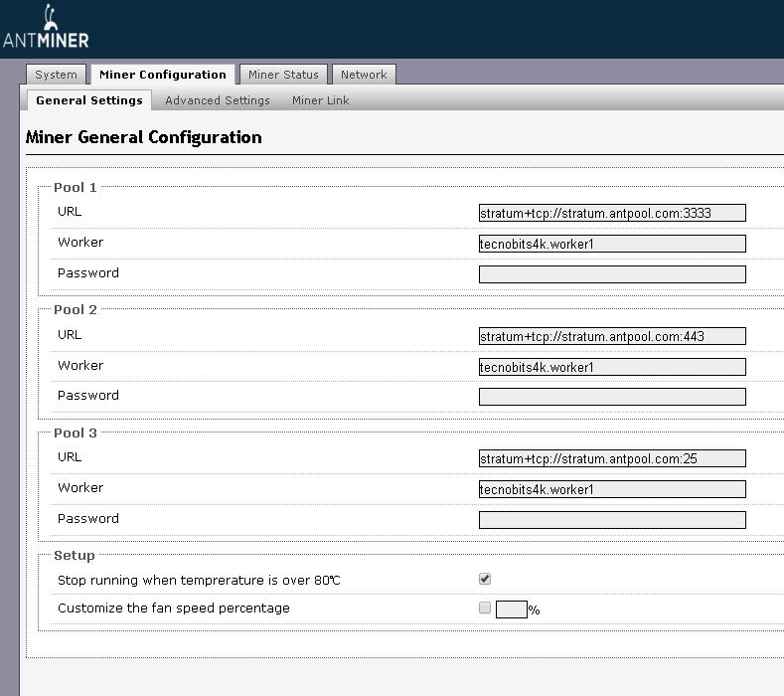Select the General Settings subtab
The width and height of the screenshot is (784, 696).
point(89,100)
